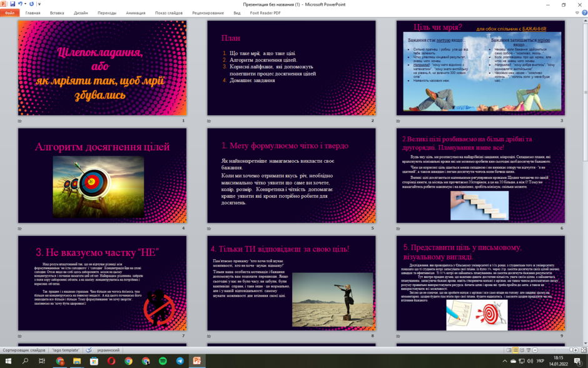
Task: Select slide 1 title thumbnail 'Цілепокладання'
Action: [102, 68]
